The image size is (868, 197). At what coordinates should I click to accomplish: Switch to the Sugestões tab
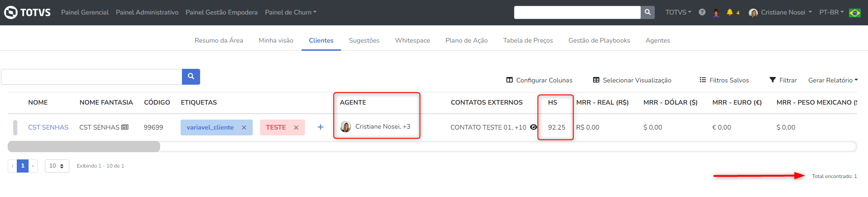364,40
